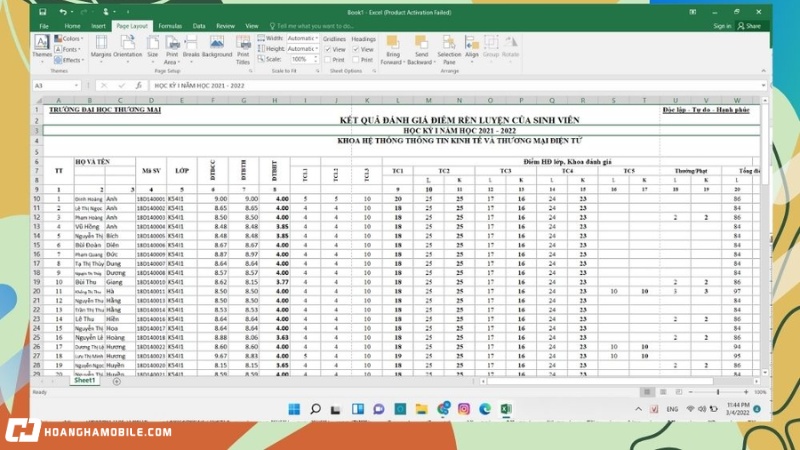Toggle the Headings View checkbox
This screenshot has height=450, width=800.
pyautogui.click(x=356, y=49)
